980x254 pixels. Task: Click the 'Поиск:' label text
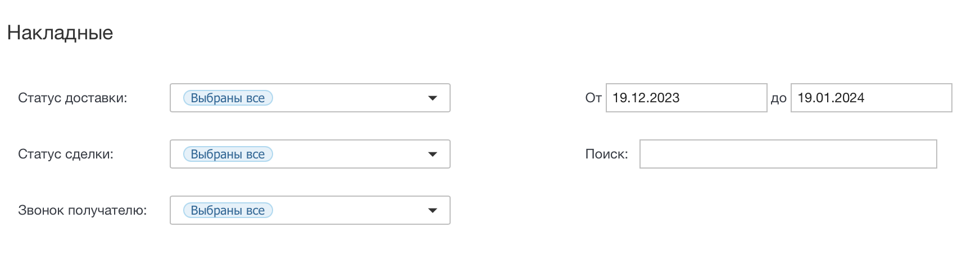[606, 155]
